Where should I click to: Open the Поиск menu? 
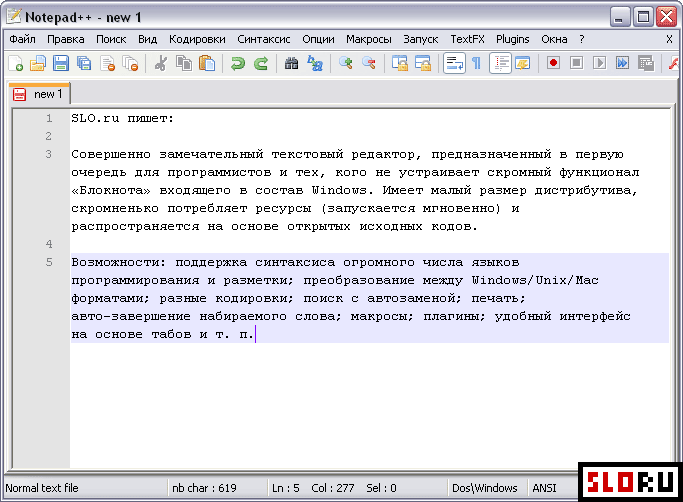coord(111,39)
